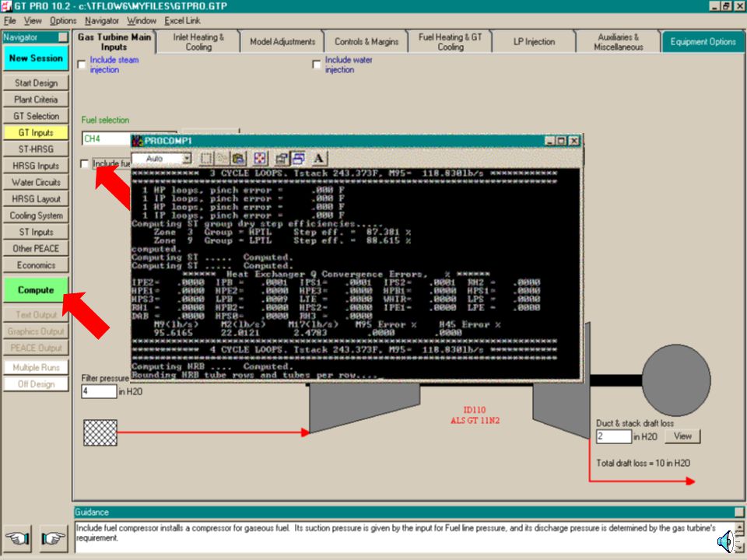Open the Properties icon in PROCOMP1 toolbar
747x560 pixels.
281,159
